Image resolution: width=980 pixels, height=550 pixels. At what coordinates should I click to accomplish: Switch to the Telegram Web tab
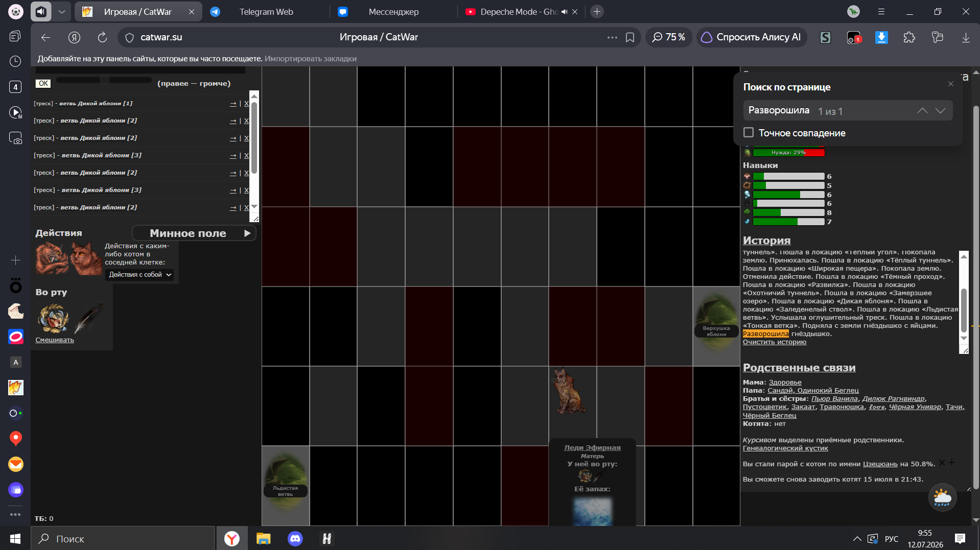(266, 12)
